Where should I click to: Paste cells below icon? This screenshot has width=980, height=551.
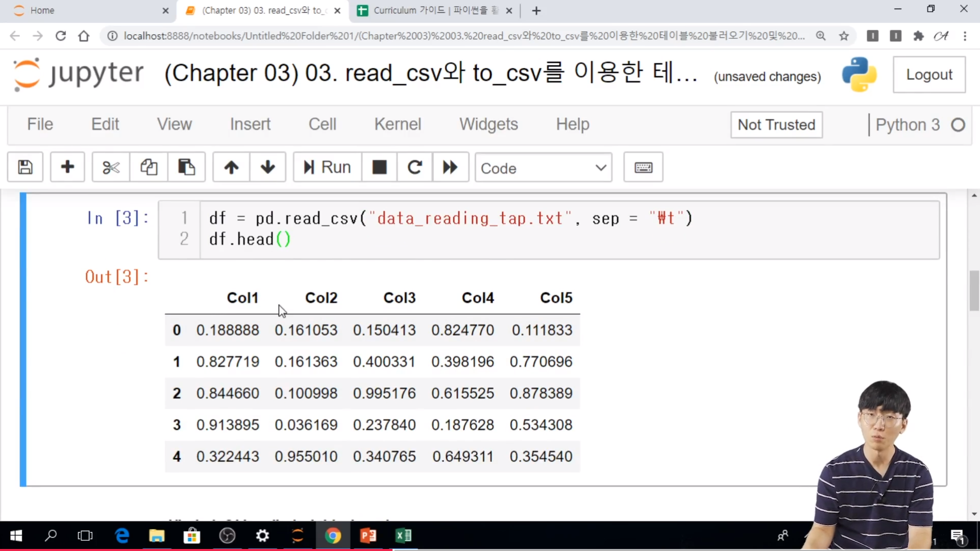coord(186,167)
